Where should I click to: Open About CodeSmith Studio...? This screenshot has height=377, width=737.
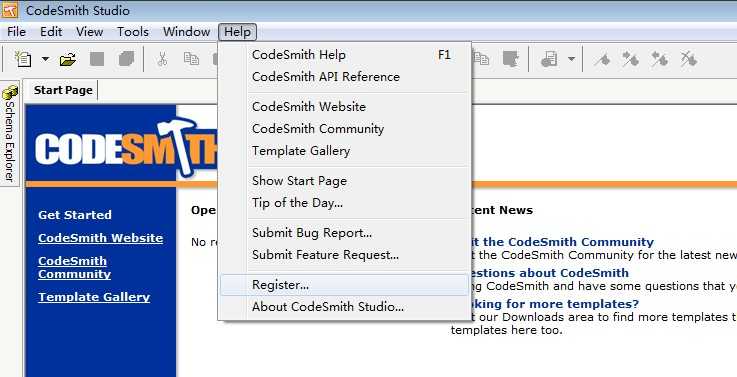(x=345, y=307)
